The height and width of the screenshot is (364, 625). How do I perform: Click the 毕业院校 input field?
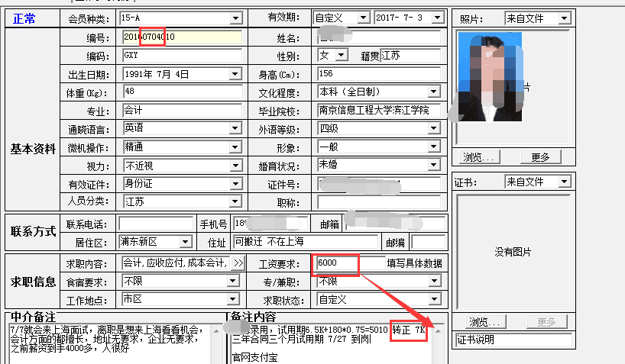(x=379, y=111)
